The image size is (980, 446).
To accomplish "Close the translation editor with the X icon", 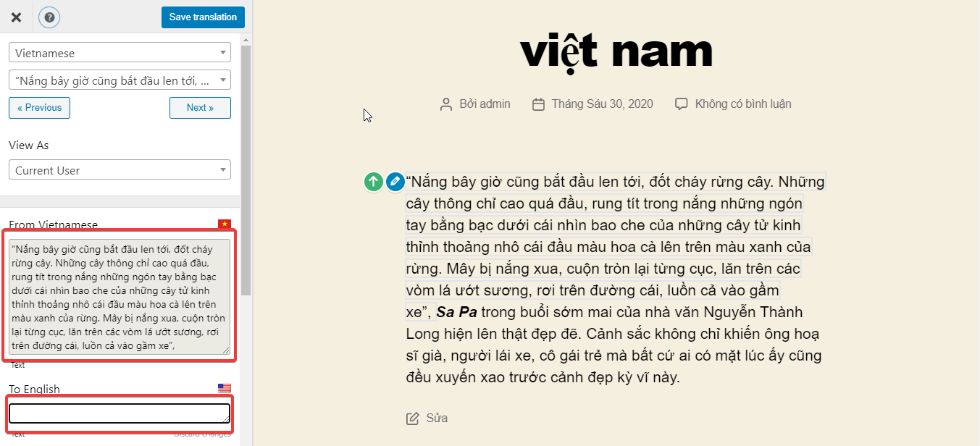I will click(x=16, y=17).
